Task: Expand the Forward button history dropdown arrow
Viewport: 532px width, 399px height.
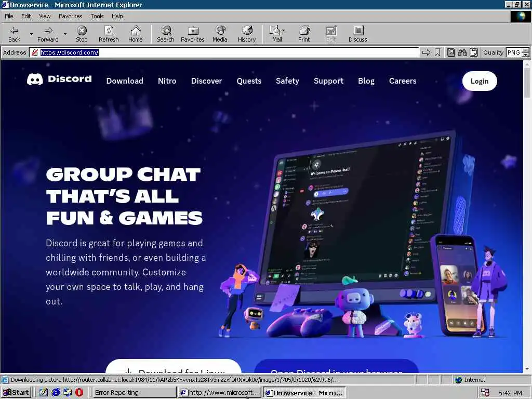Action: coord(65,34)
